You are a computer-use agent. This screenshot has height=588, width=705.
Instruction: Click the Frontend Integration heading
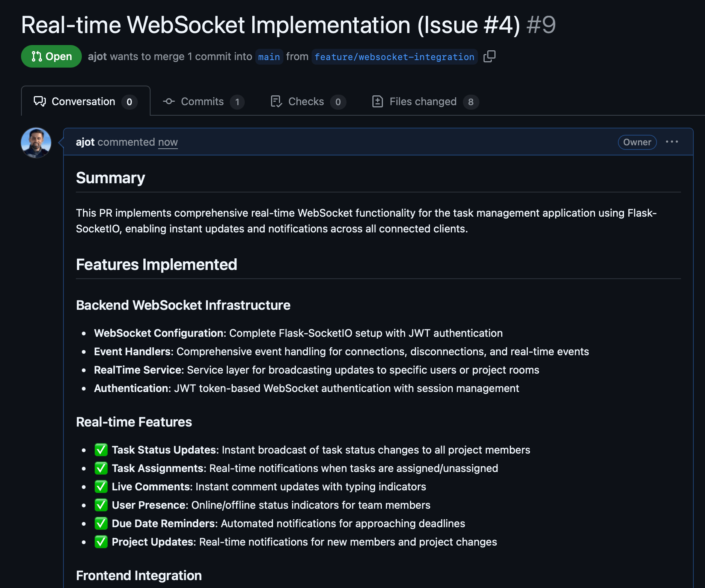click(x=139, y=576)
